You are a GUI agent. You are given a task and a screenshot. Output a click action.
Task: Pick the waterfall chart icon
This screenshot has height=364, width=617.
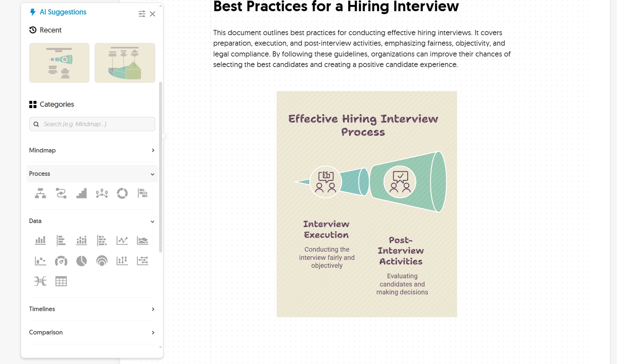point(40,261)
